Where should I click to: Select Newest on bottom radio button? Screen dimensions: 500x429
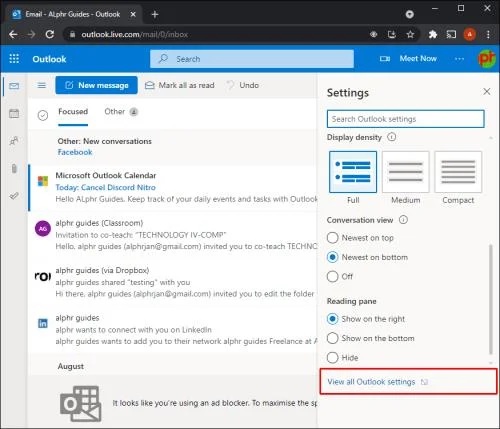(332, 257)
